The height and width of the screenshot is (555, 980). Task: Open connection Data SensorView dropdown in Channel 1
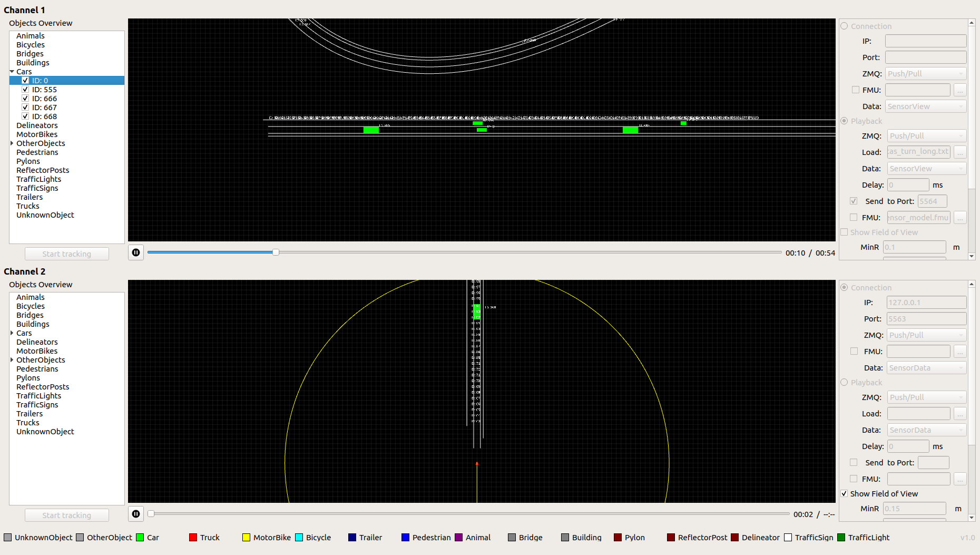point(926,106)
